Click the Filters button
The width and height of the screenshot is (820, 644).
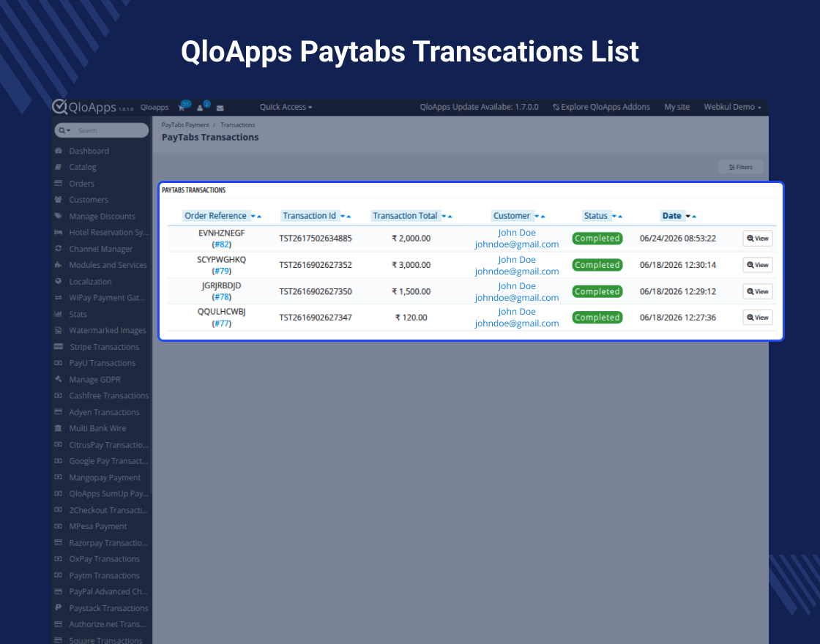point(740,168)
